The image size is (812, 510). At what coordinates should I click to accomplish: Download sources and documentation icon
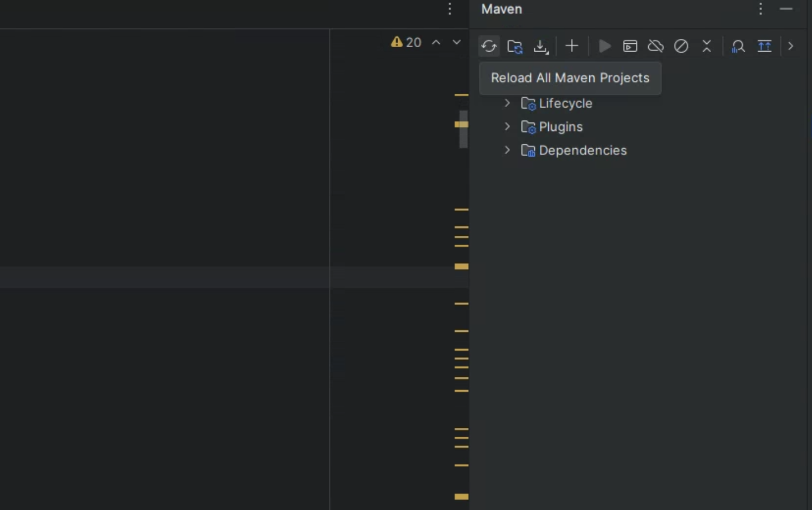[x=540, y=46]
